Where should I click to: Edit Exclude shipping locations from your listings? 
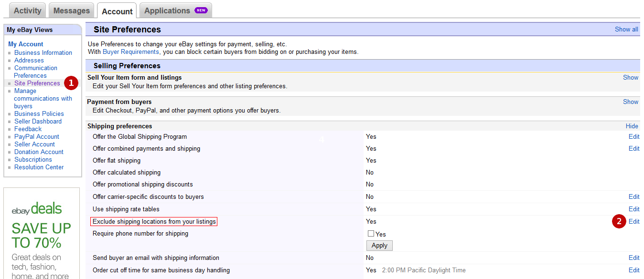pyautogui.click(x=634, y=221)
